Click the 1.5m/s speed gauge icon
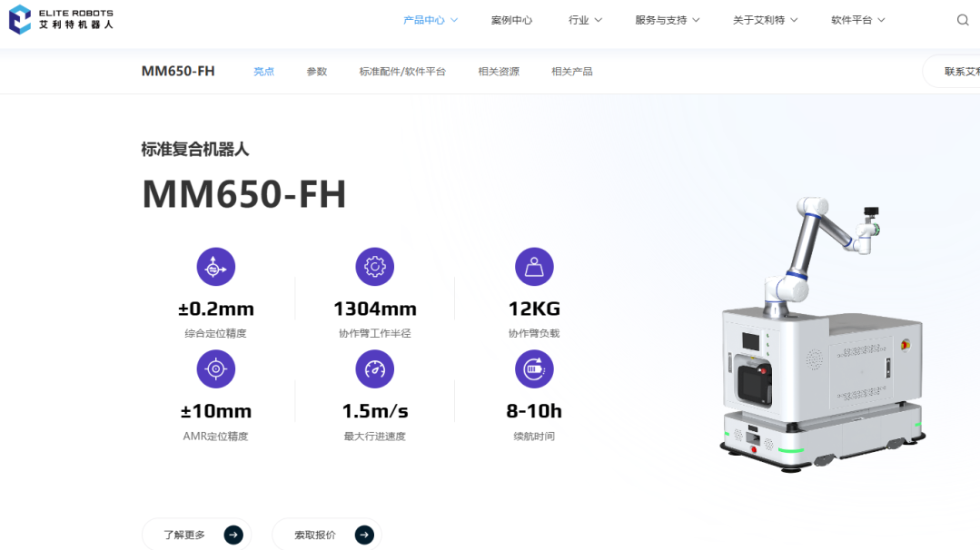980x550 pixels. [374, 369]
